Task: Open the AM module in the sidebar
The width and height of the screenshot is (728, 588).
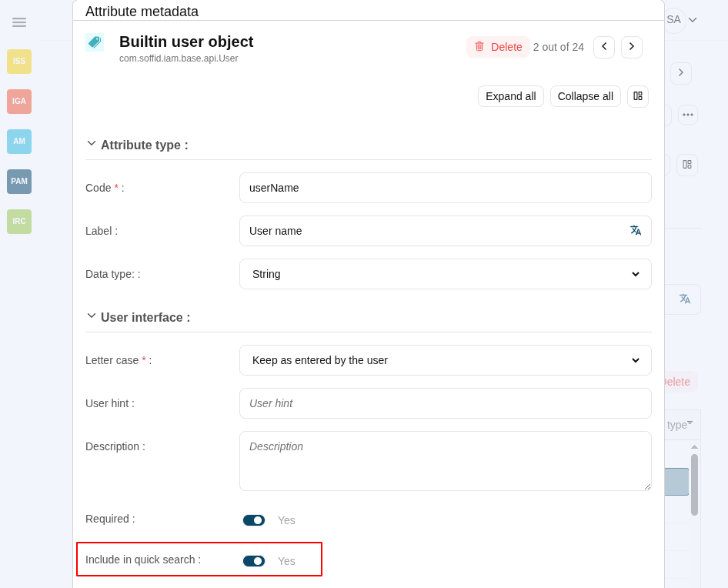Action: 19,142
